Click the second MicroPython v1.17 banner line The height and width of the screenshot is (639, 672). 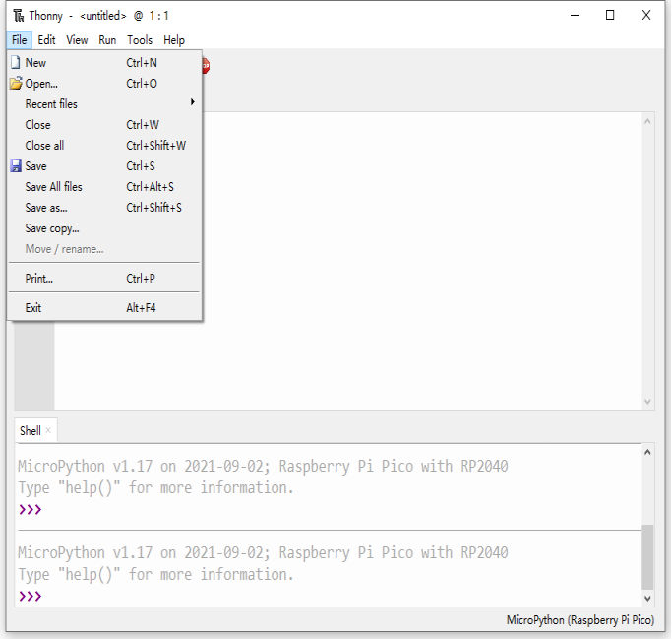(x=263, y=552)
